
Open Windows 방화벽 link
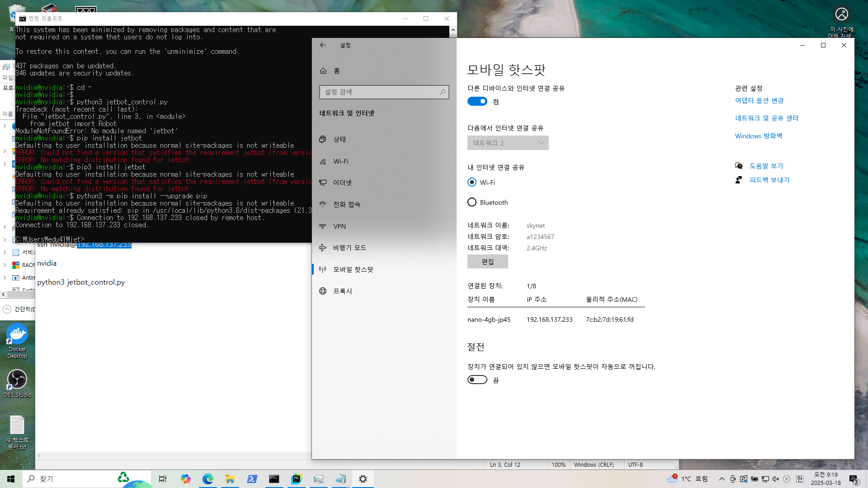coord(758,136)
